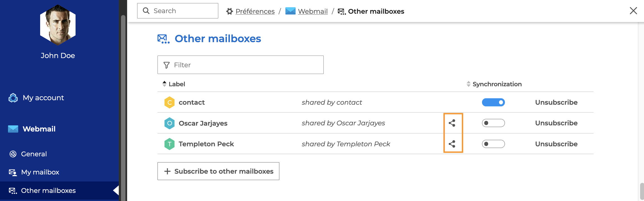Click the share icon for Oscar Jarjayes
Image resolution: width=644 pixels, height=201 pixels.
tap(452, 123)
